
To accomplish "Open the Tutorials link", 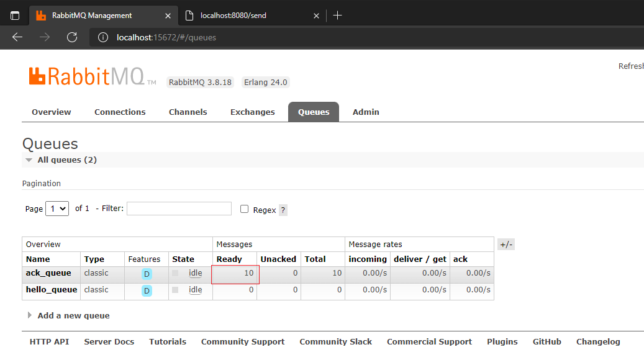I will pyautogui.click(x=168, y=342).
